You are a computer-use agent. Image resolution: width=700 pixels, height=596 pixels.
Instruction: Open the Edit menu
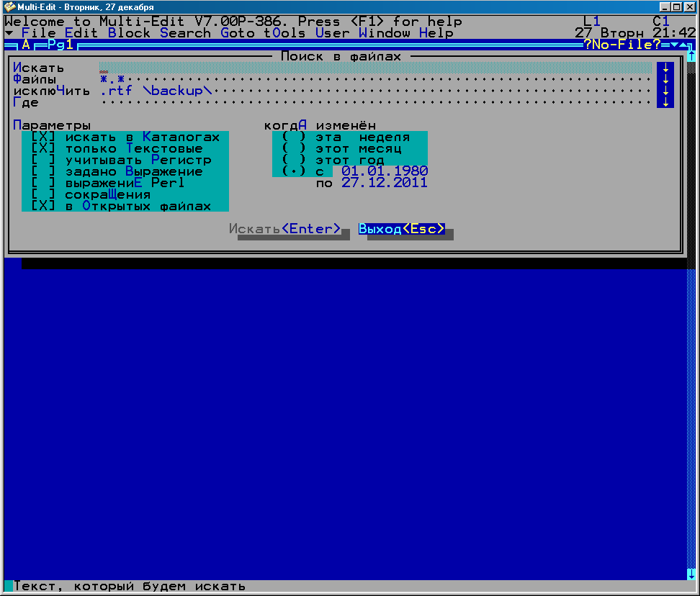pos(81,33)
